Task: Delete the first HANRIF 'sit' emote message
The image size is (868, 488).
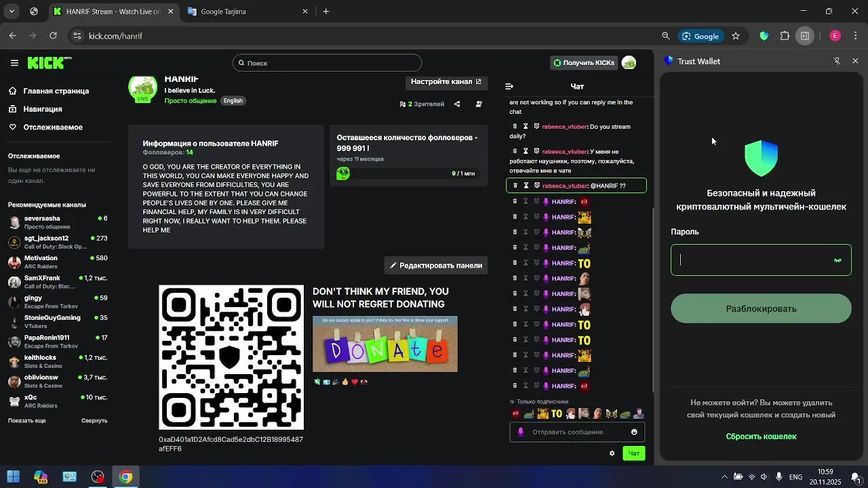Action: pos(515,202)
